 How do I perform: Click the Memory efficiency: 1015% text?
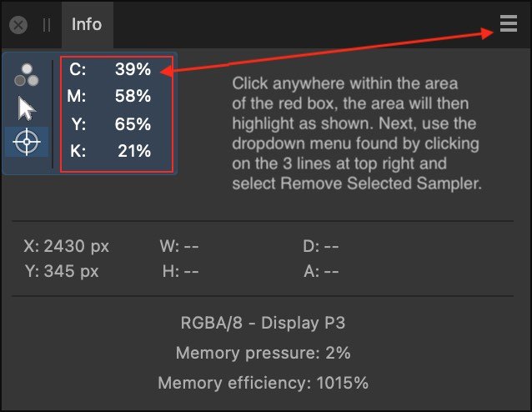pyautogui.click(x=263, y=383)
